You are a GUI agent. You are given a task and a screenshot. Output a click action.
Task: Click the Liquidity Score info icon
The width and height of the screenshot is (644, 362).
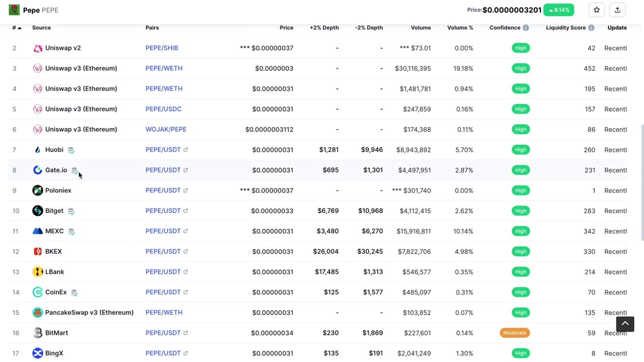[x=591, y=28]
